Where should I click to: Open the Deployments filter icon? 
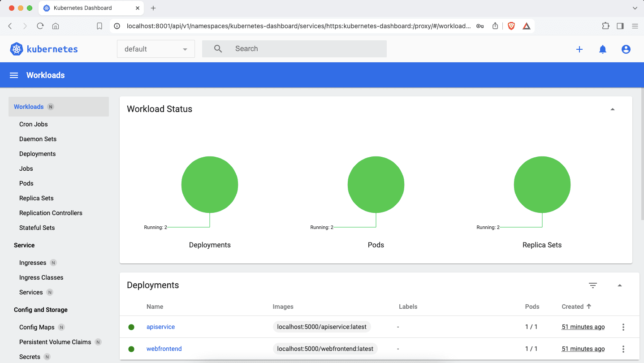(593, 285)
